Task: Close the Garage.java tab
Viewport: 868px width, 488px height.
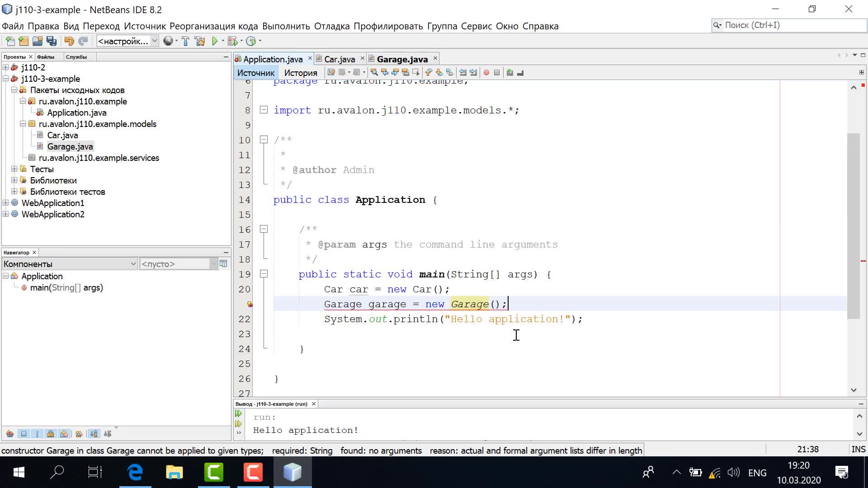Action: pos(435,58)
